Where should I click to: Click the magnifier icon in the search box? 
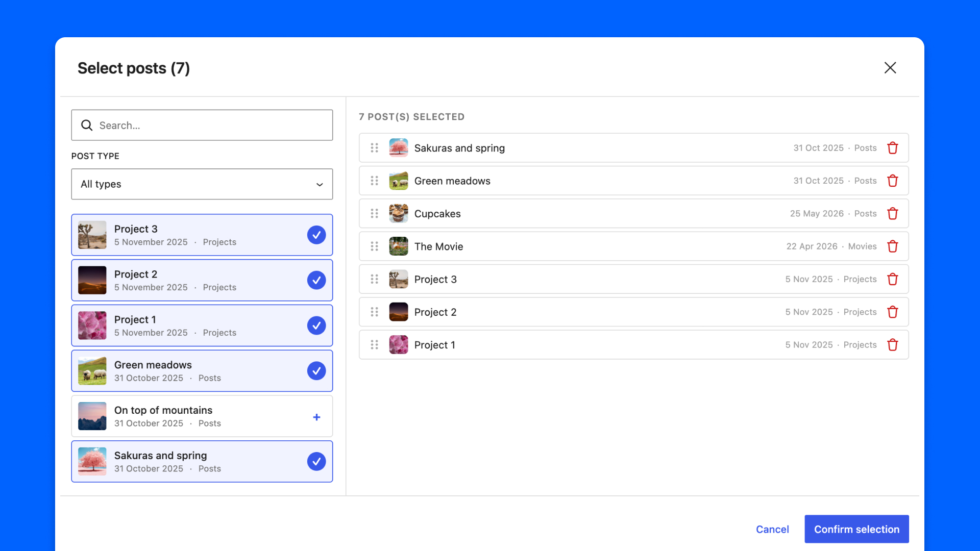pos(87,125)
